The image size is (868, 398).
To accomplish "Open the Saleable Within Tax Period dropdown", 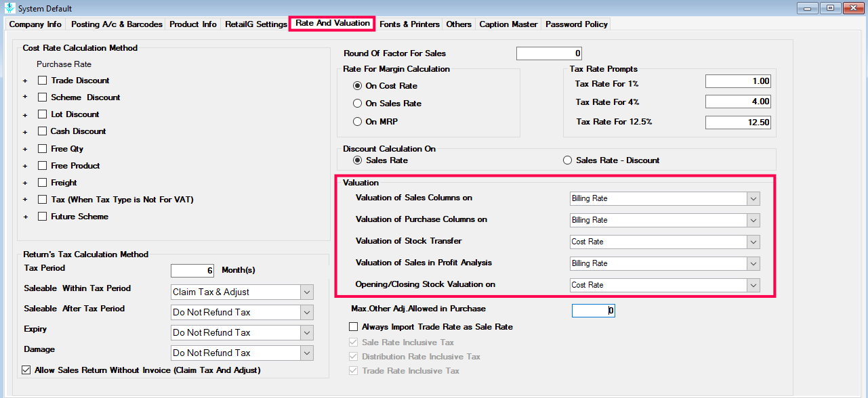I will 243,292.
